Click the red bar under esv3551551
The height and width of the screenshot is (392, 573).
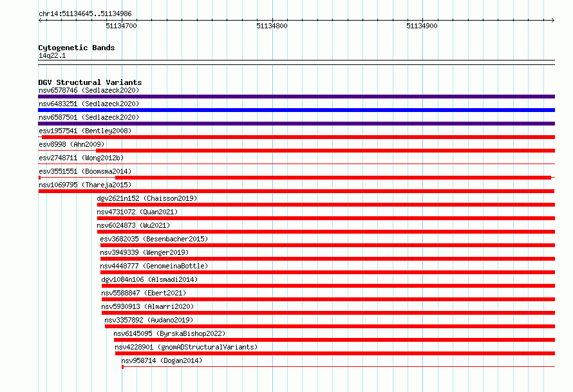pyautogui.click(x=333, y=178)
